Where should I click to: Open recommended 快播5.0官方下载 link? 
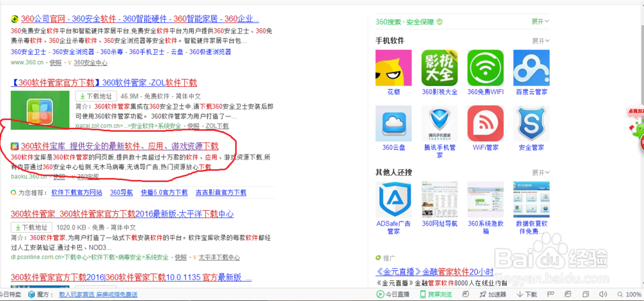pos(164,192)
